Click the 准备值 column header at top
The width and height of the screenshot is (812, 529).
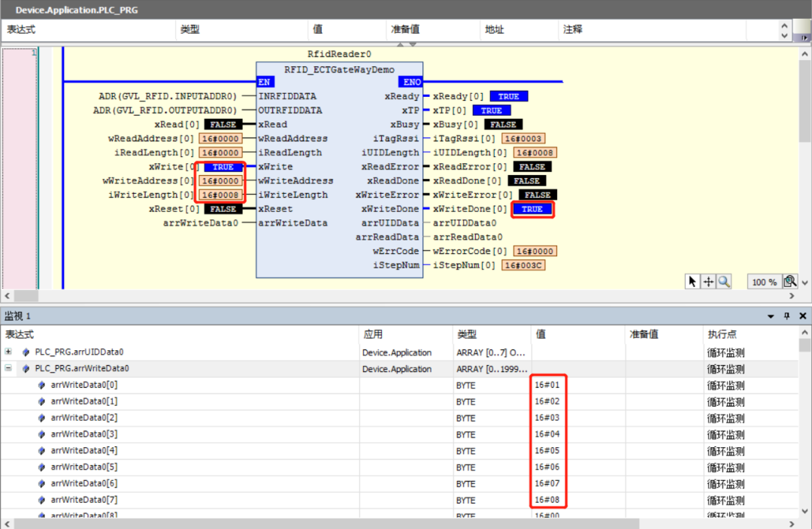point(404,30)
